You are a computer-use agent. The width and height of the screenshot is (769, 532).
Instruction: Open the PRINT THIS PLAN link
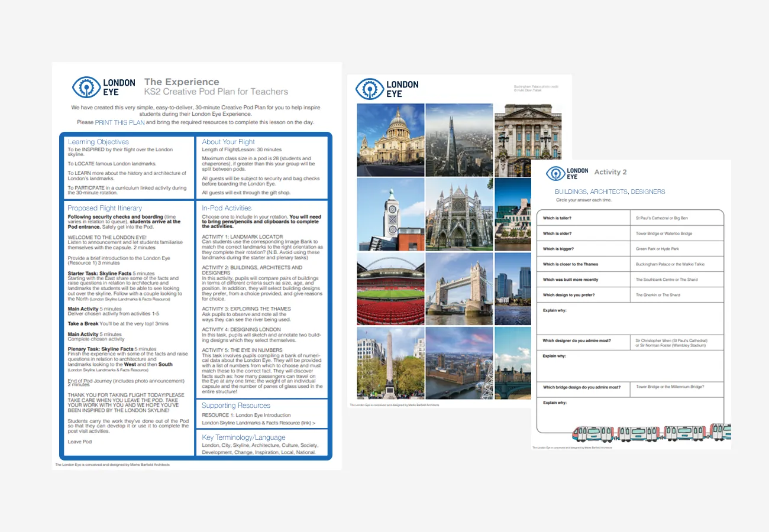tap(120, 122)
